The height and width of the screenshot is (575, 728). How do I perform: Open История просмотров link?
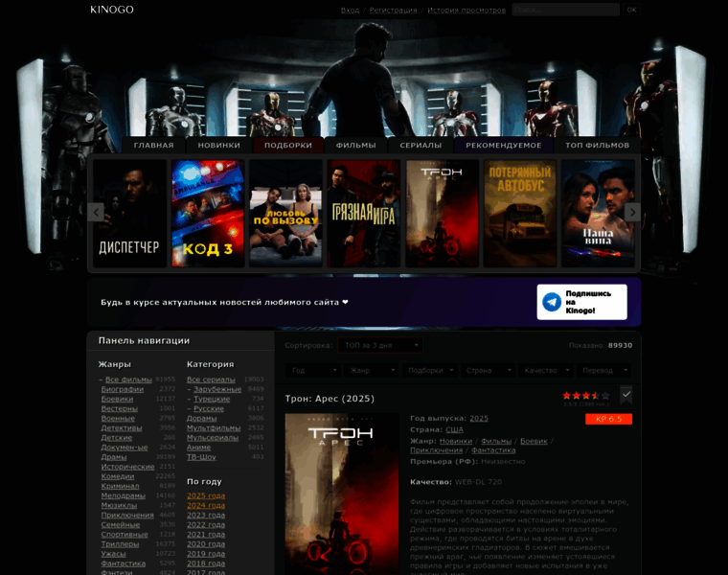(x=466, y=10)
